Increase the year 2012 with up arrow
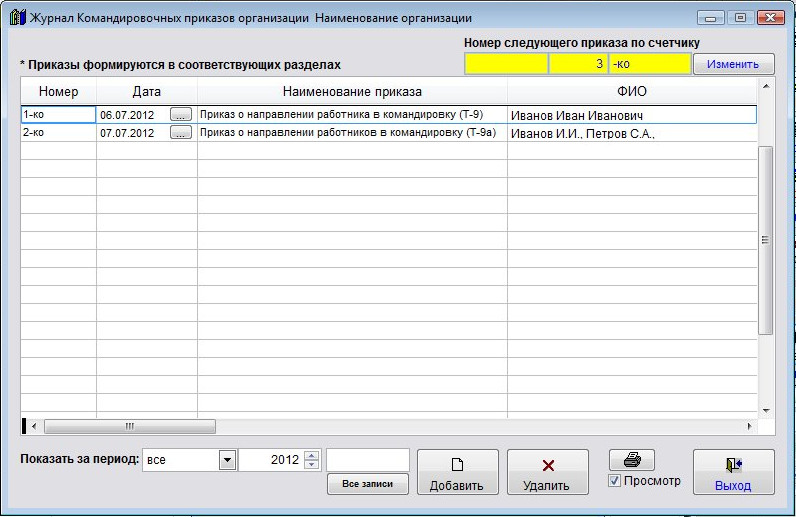Image resolution: width=796 pixels, height=517 pixels. [x=312, y=456]
